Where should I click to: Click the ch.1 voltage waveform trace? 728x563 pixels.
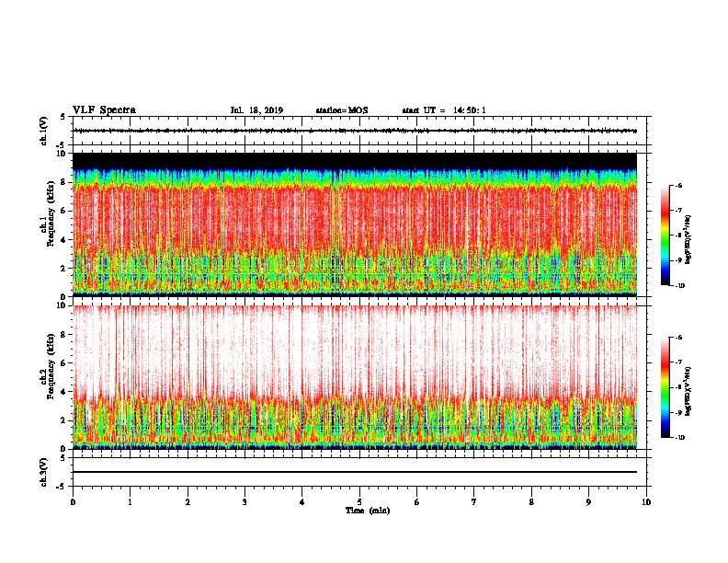pyautogui.click(x=355, y=131)
